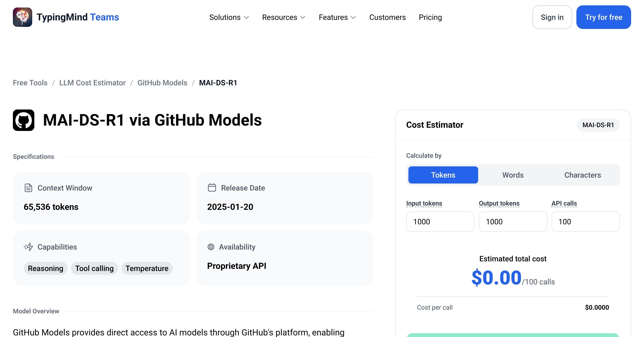Viewport: 644px width, 337px height.
Task: Go to Free Tools breadcrumb link
Action: [30, 83]
